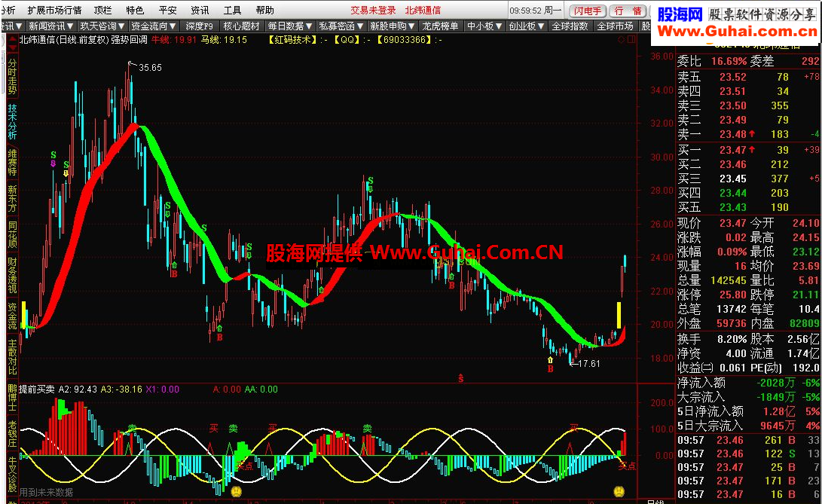Open the 玖天咨询 dropdown
Screen dimensions: 822x504
point(102,26)
